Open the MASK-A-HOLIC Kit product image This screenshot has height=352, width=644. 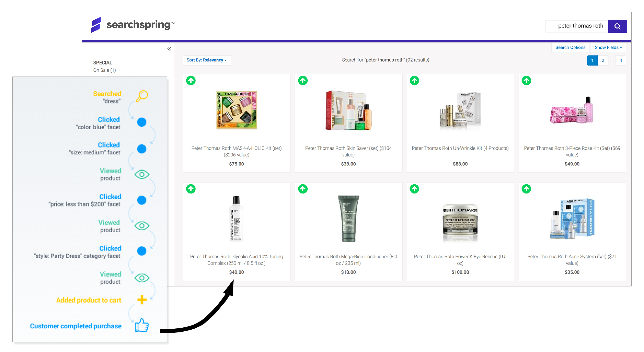point(236,110)
